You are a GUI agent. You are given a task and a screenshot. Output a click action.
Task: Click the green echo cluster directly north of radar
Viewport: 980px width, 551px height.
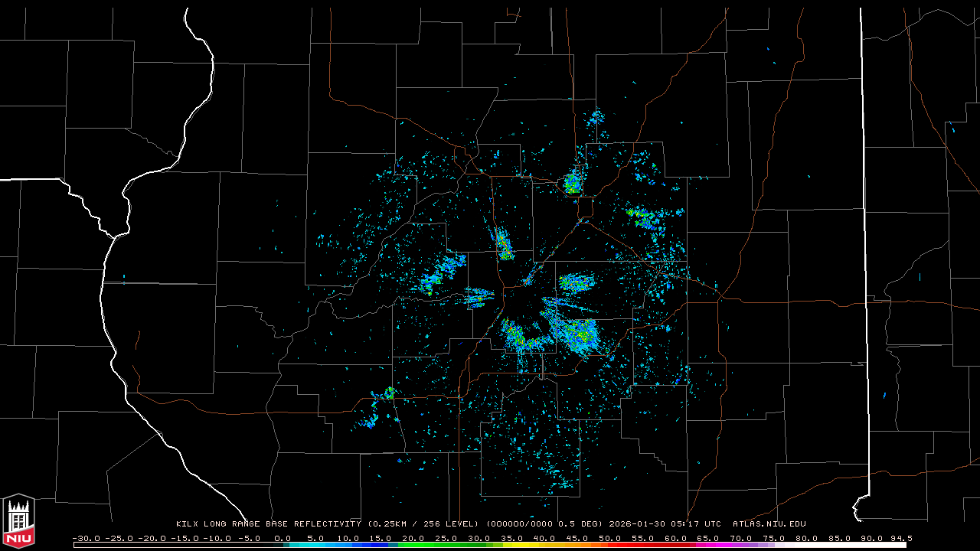pos(504,245)
